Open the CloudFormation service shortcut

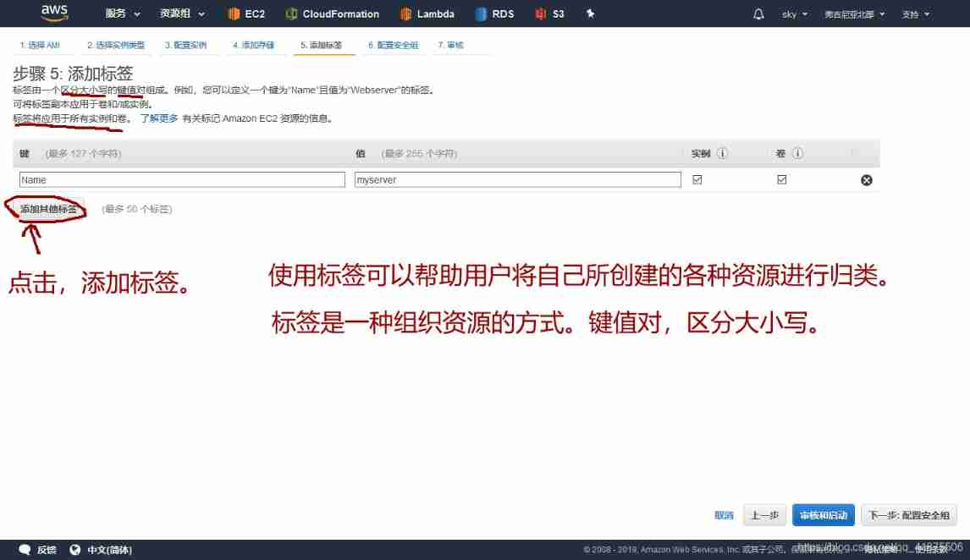tap(332, 14)
